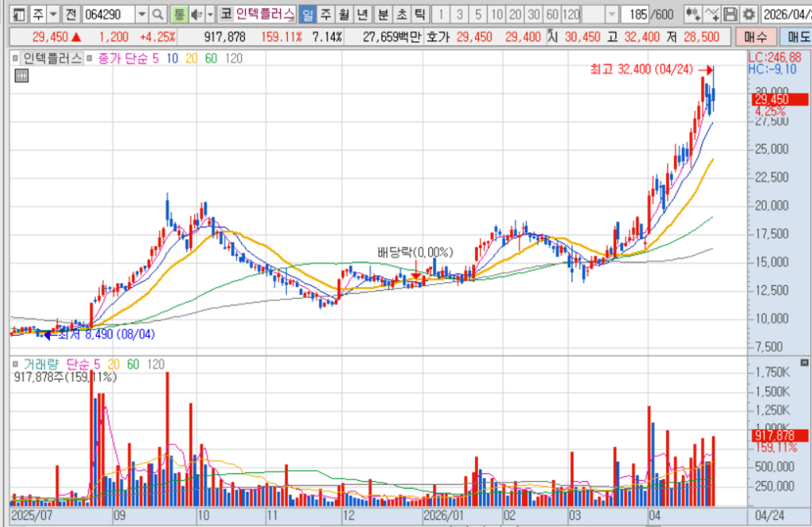
Task: Choose the 3 interval button
Action: pyautogui.click(x=459, y=14)
